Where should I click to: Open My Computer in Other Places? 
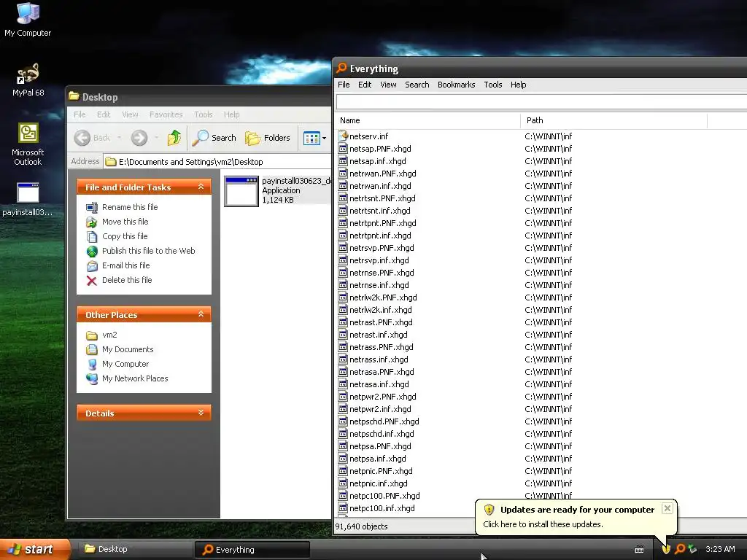(x=125, y=364)
